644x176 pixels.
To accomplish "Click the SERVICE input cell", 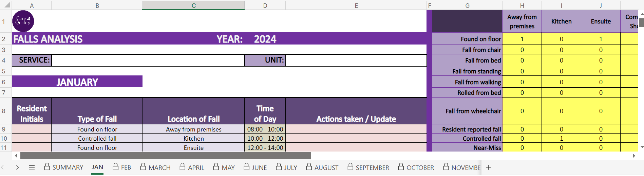I will pyautogui.click(x=148, y=60).
